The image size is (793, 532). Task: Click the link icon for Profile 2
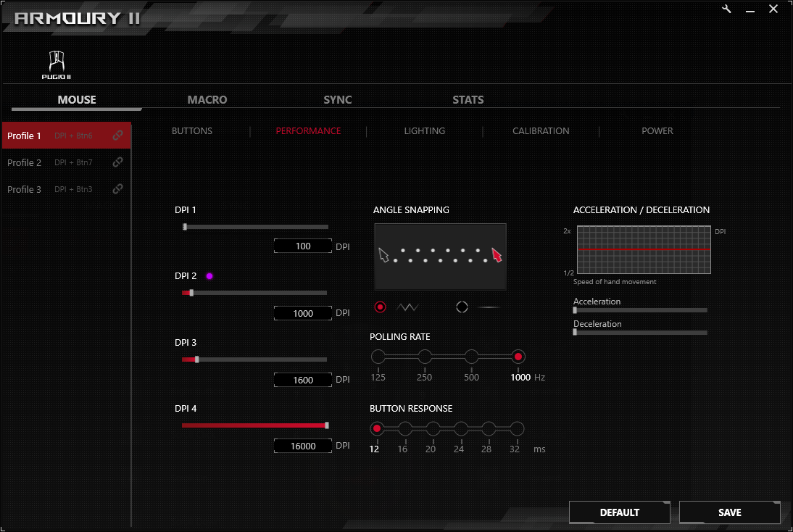click(117, 162)
